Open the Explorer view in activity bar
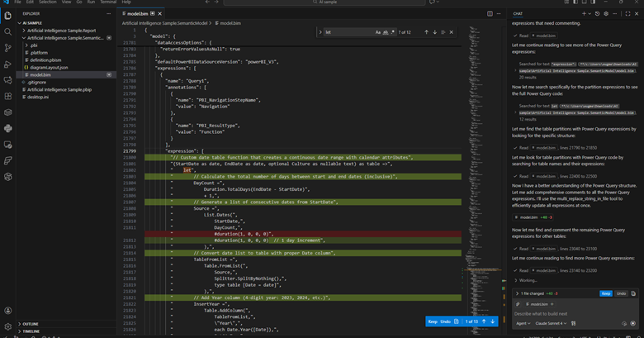 7,16
